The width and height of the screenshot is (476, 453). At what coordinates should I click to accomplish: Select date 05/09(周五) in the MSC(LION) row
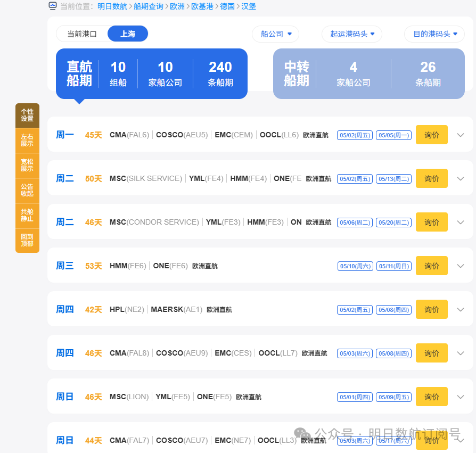(x=393, y=398)
